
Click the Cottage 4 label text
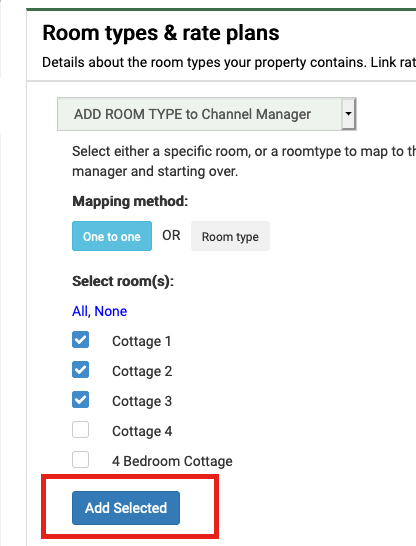tap(142, 431)
